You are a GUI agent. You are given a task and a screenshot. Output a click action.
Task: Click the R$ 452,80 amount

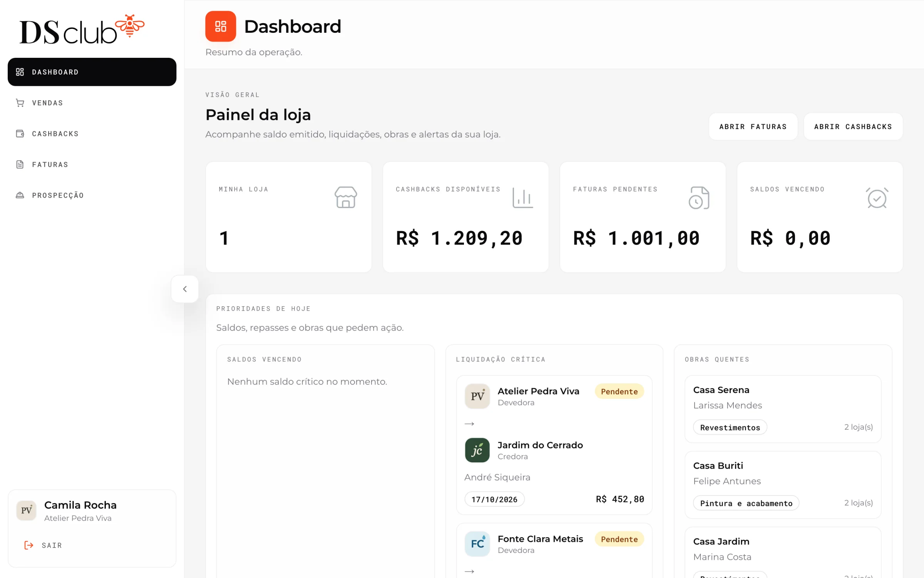pyautogui.click(x=620, y=499)
